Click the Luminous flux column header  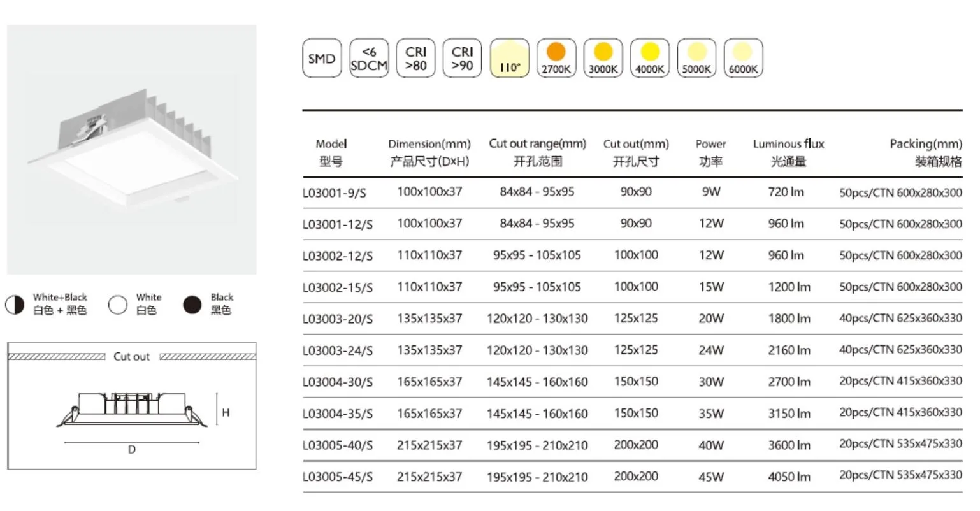(x=788, y=152)
